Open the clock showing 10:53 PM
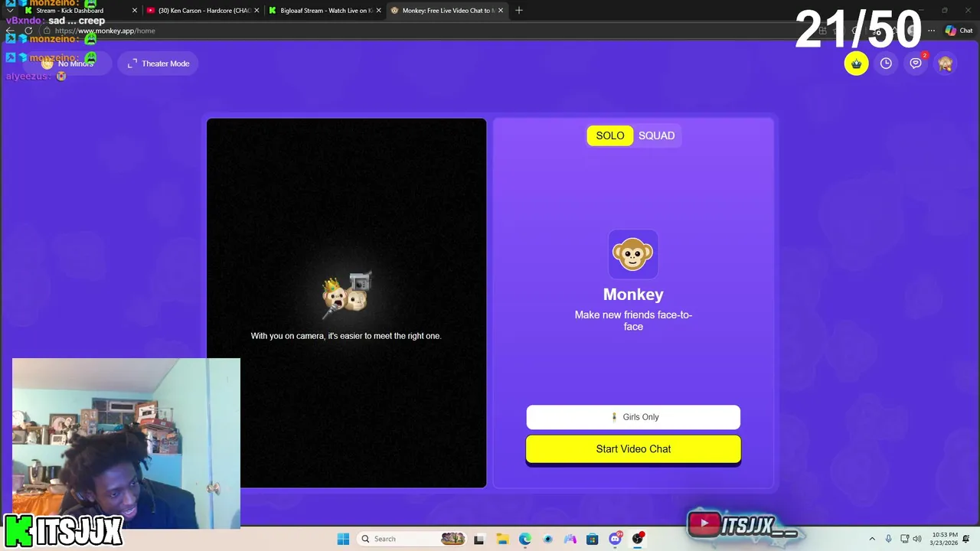The width and height of the screenshot is (980, 551). click(943, 539)
